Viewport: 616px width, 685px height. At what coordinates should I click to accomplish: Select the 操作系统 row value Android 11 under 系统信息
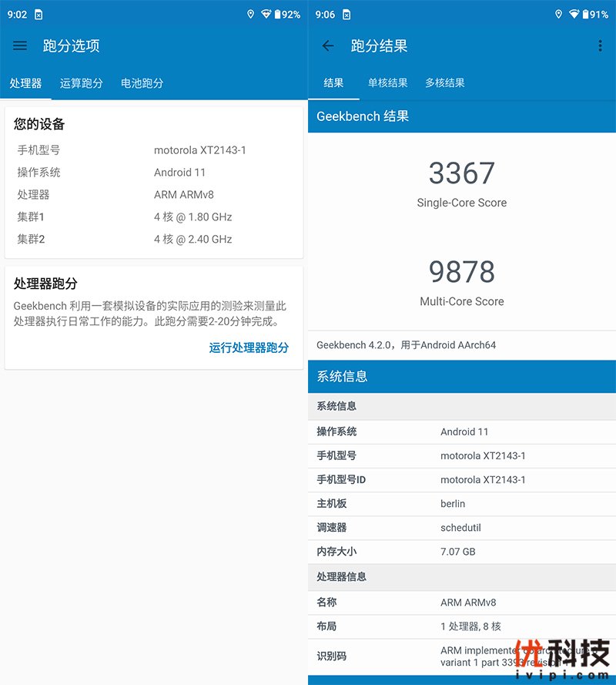(x=464, y=432)
